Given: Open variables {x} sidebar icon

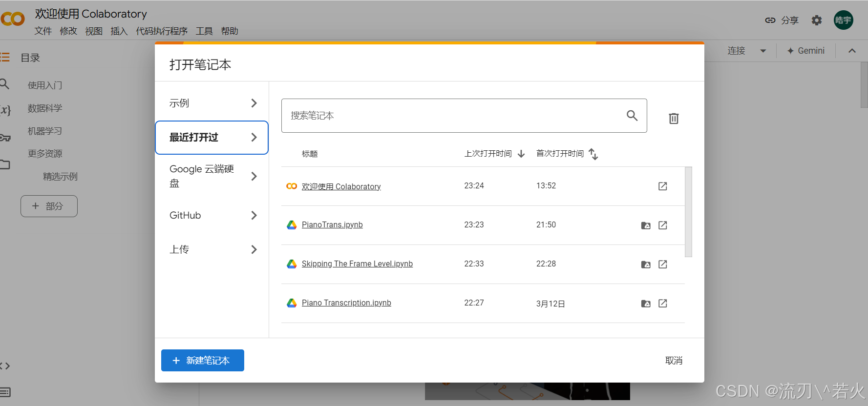Looking at the screenshot, I should pyautogui.click(x=5, y=110).
